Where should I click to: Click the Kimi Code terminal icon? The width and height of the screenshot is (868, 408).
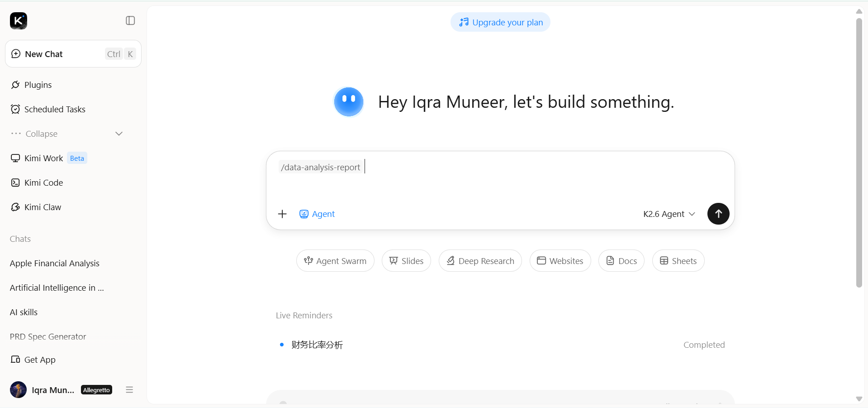click(15, 183)
